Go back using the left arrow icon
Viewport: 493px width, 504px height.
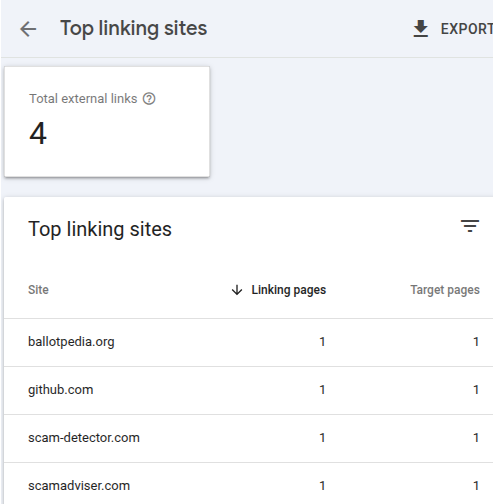(x=28, y=29)
